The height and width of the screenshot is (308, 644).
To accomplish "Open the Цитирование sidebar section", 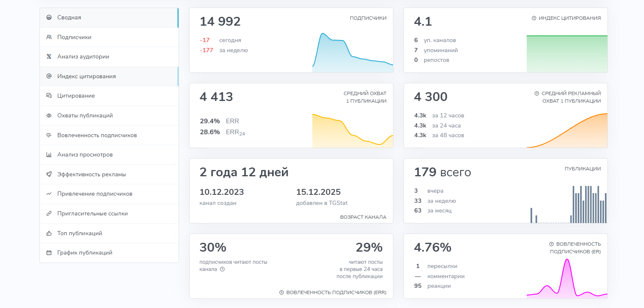I will [76, 96].
